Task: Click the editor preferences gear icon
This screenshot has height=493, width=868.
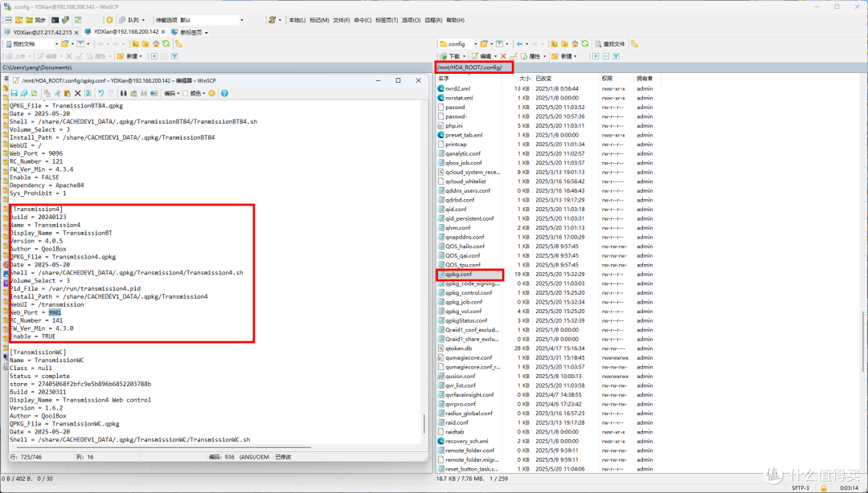Action: 212,93
